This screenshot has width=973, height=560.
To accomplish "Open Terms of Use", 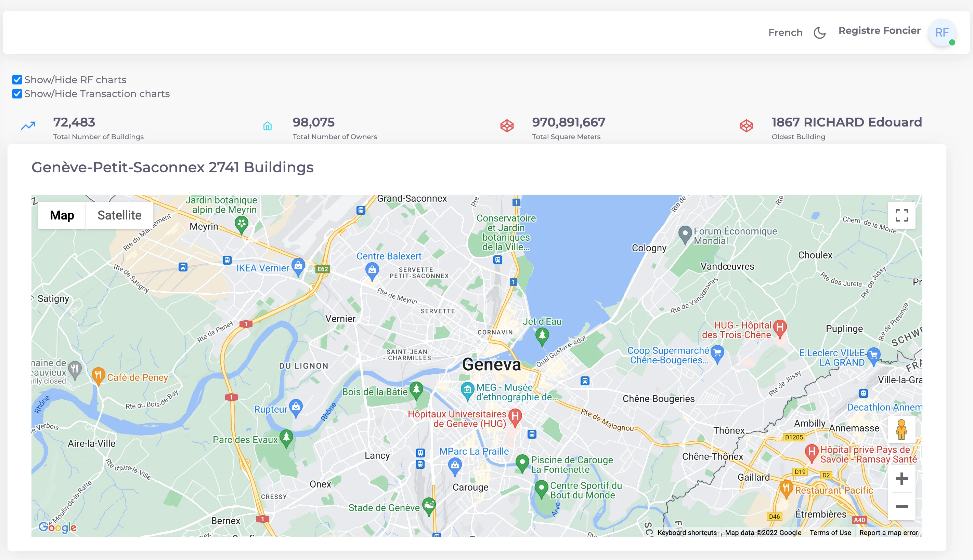I will [x=830, y=533].
